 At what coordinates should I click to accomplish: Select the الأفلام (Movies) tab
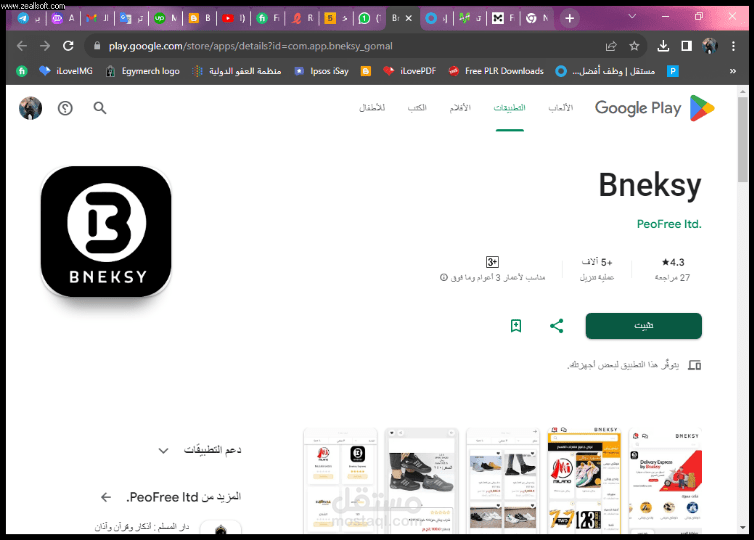click(x=460, y=108)
